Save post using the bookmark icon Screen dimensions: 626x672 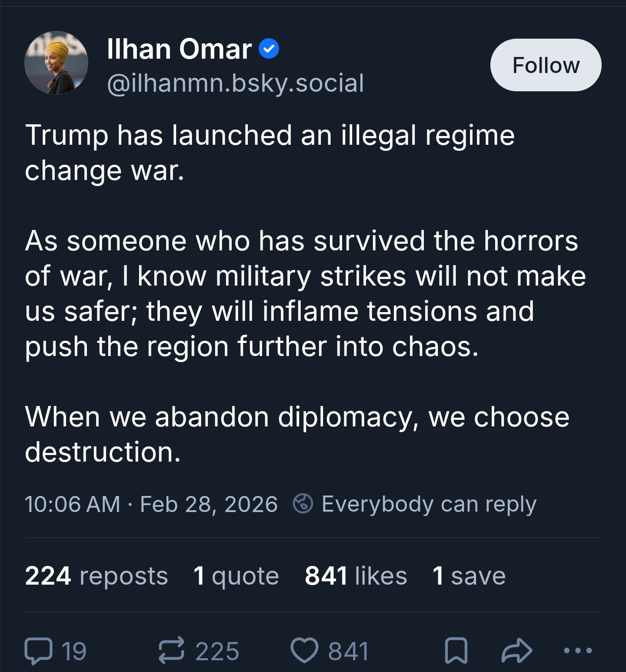click(x=456, y=651)
